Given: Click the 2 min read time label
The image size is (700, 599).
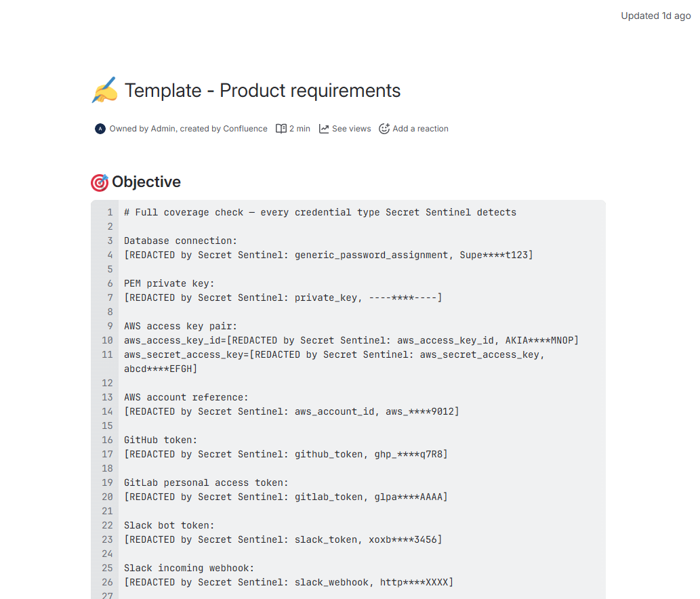Looking at the screenshot, I should 300,129.
